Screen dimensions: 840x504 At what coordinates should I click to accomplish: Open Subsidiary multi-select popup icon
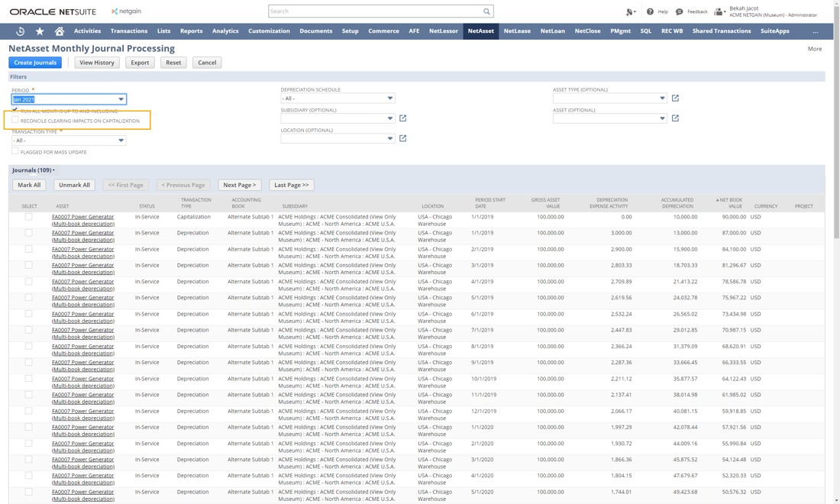(403, 118)
